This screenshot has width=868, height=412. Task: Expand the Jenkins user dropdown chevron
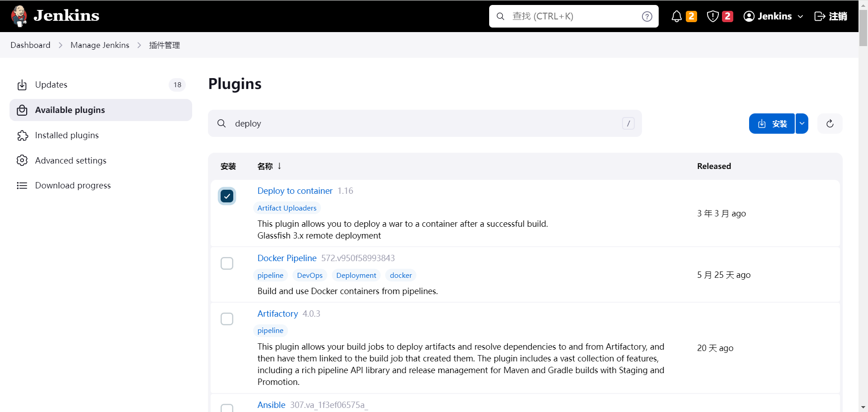pos(800,17)
